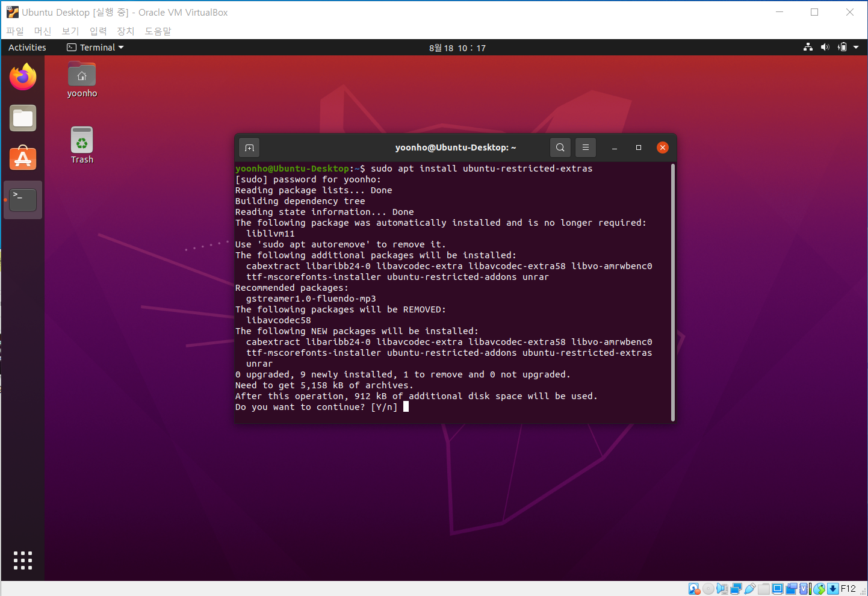The image size is (868, 596).
Task: Minimize the terminal window
Action: coord(615,147)
